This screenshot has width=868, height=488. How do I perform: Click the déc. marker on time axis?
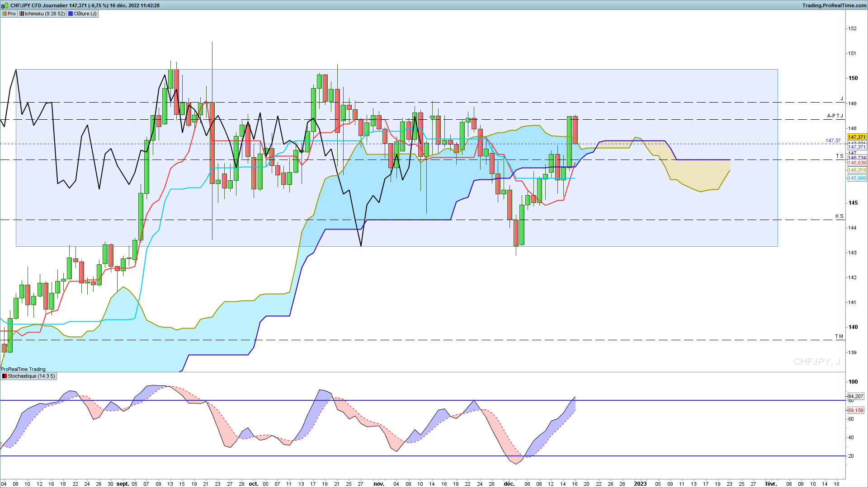tap(509, 483)
